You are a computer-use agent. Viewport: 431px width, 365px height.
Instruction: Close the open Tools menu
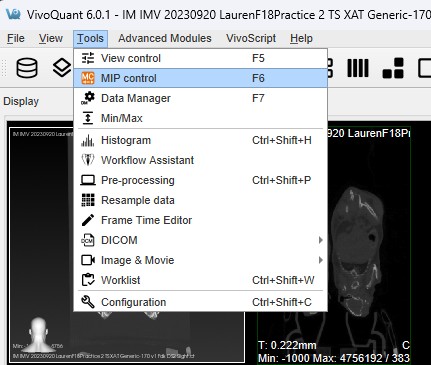(x=90, y=38)
